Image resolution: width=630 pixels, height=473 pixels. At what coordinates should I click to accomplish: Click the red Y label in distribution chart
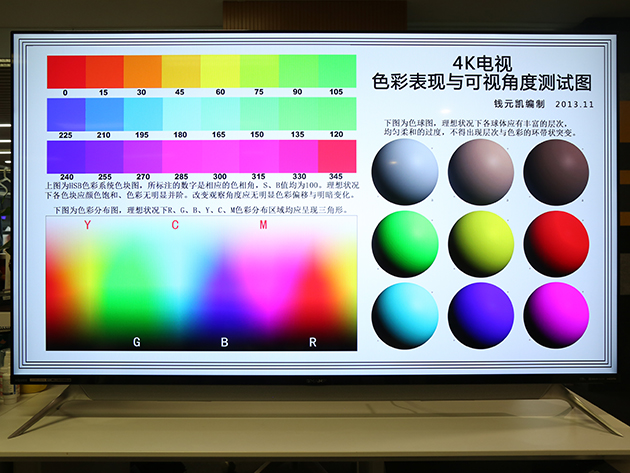[x=88, y=225]
